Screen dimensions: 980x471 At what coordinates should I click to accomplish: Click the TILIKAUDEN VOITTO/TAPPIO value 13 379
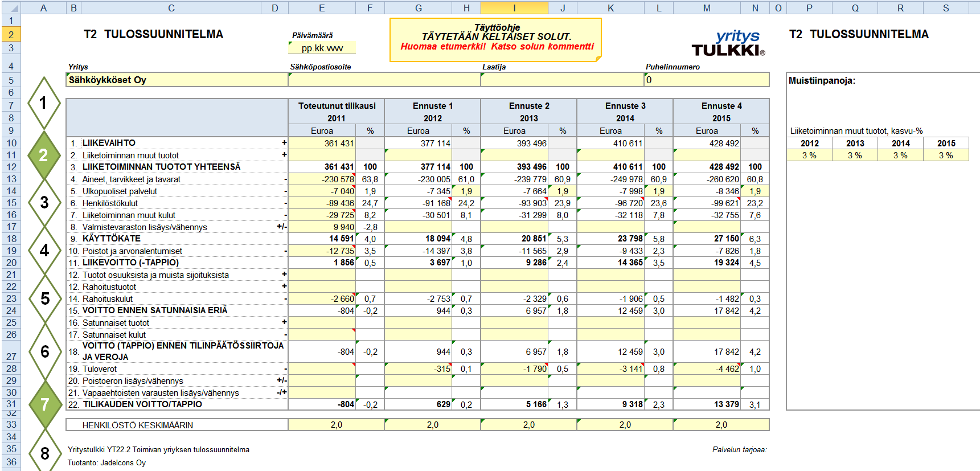click(707, 404)
